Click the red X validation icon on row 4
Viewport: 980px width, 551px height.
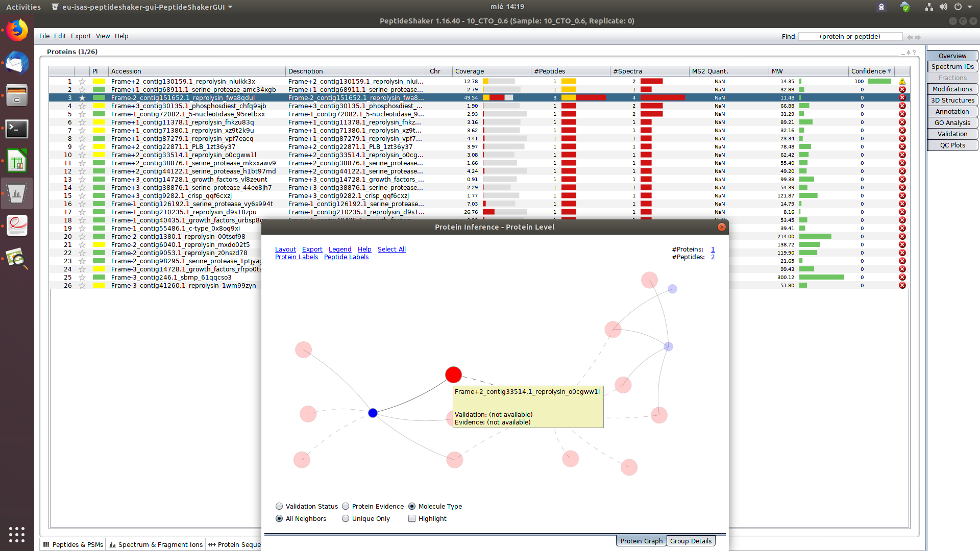(902, 106)
